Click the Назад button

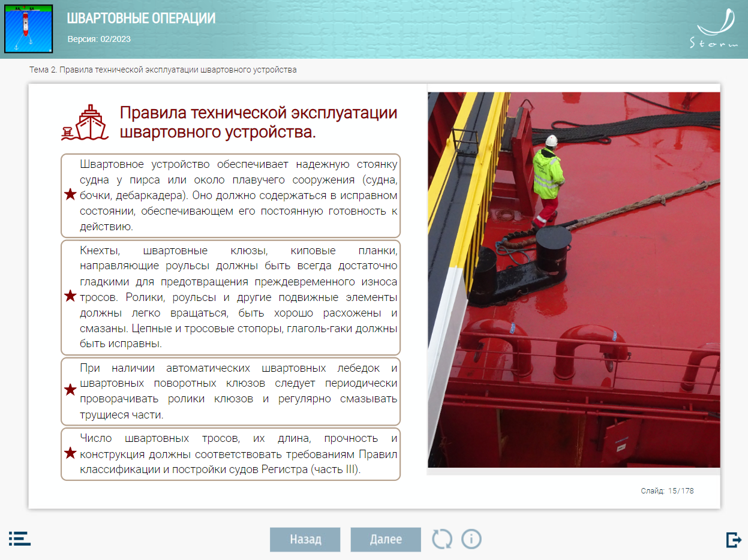pos(305,540)
